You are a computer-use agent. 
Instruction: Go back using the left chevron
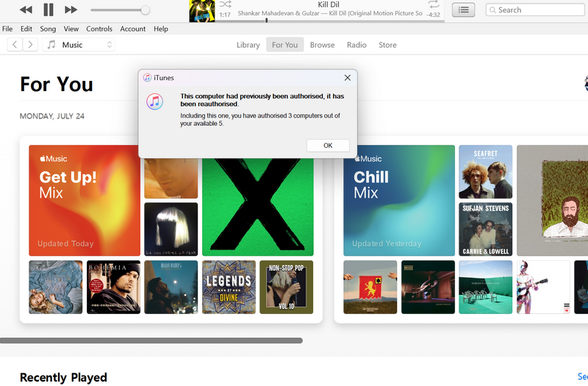click(14, 45)
